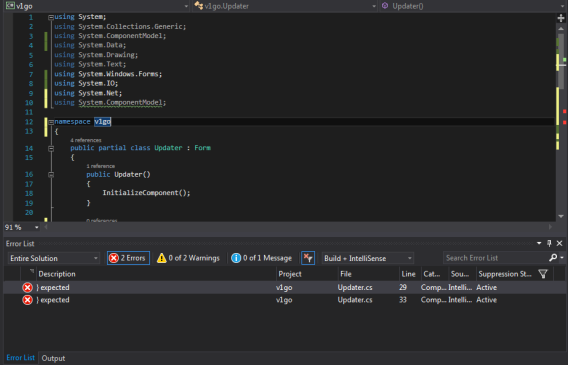Click the highlighted v1go namespace name
Viewport: 568px width, 365px height.
(x=103, y=122)
